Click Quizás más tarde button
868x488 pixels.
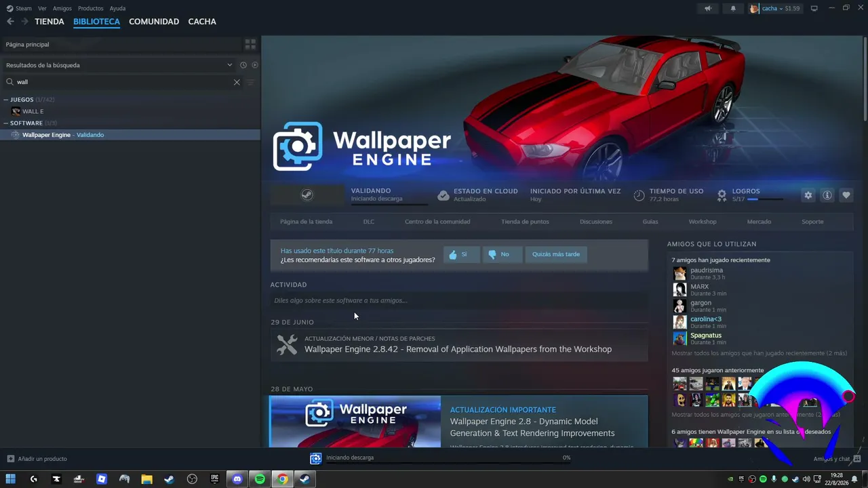click(556, 254)
